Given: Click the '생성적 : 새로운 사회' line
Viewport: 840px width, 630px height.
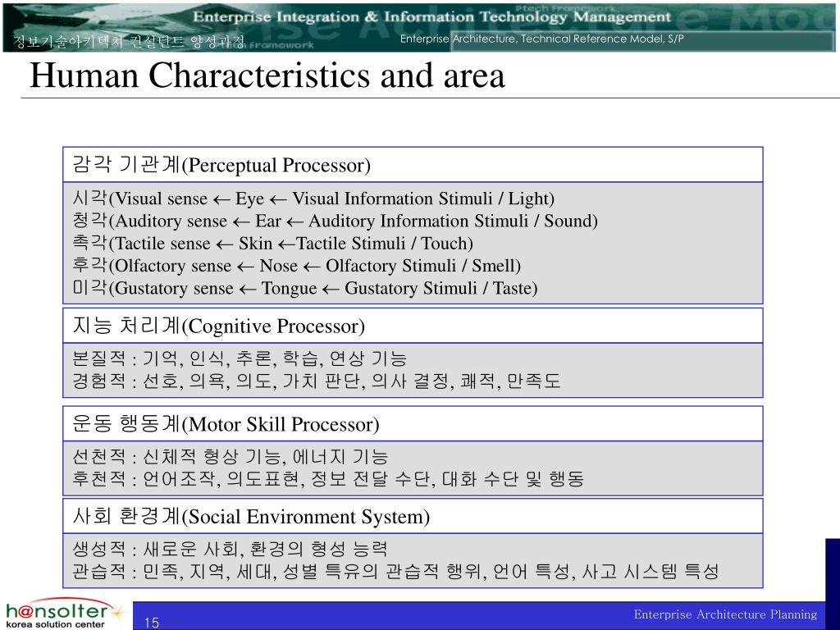Looking at the screenshot, I should point(230,549).
